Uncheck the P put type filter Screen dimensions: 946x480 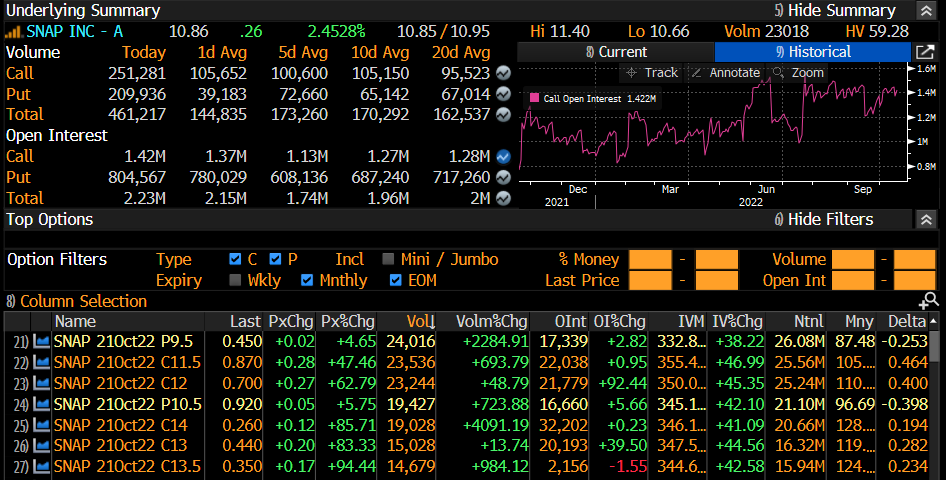pos(275,259)
